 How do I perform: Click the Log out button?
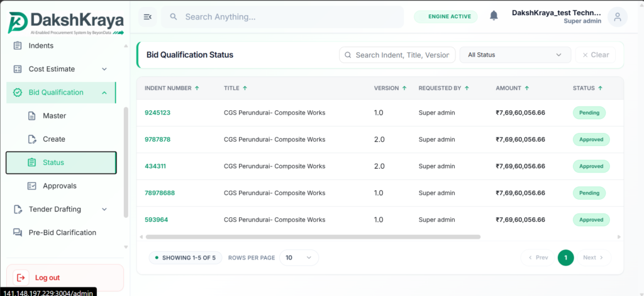pos(65,278)
